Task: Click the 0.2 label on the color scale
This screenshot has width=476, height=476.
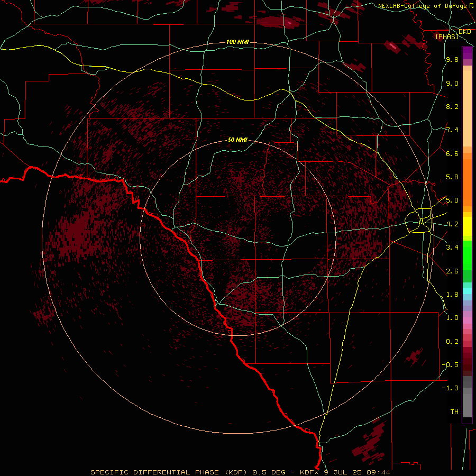Action: pos(452,342)
